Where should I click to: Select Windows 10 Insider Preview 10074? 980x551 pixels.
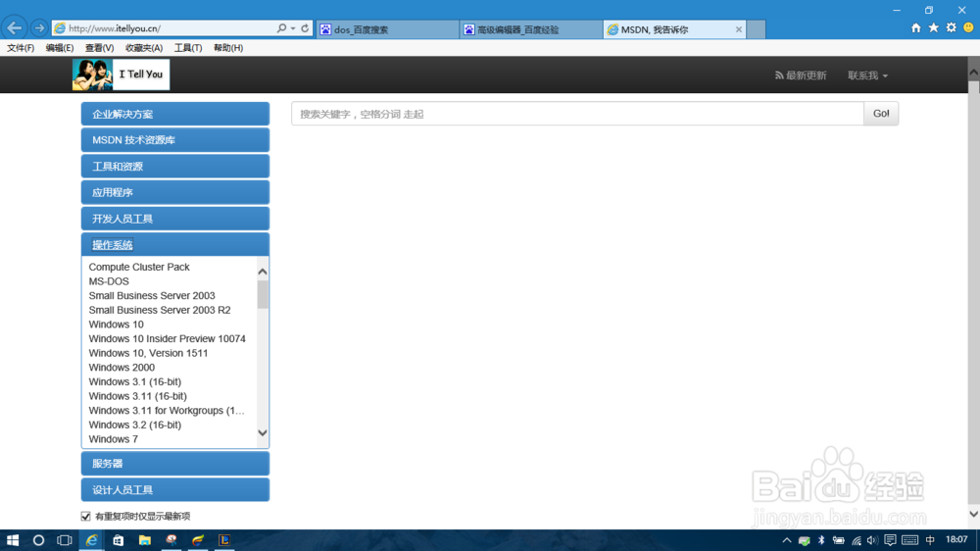167,339
